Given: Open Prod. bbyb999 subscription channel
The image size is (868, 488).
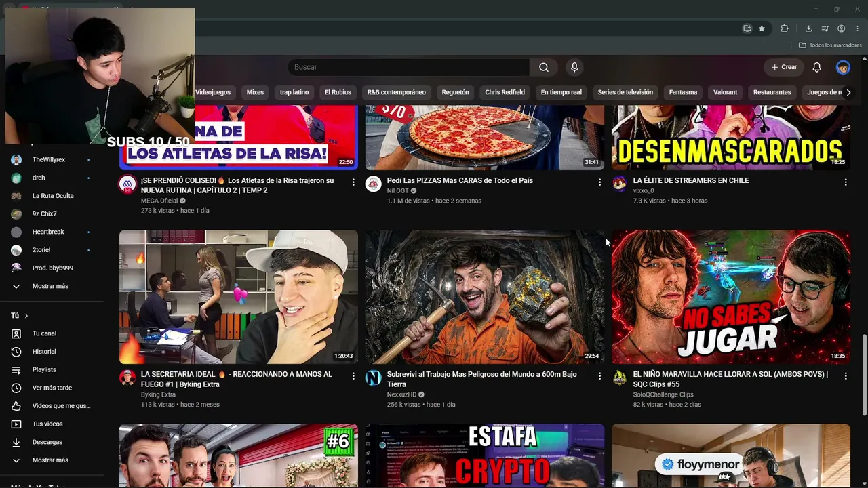Looking at the screenshot, I should click(52, 268).
